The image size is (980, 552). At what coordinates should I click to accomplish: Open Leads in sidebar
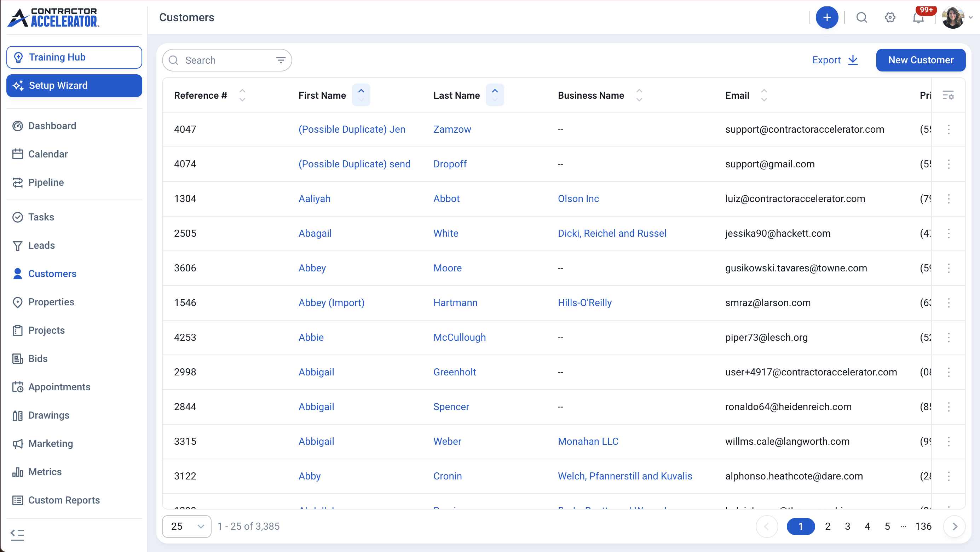pyautogui.click(x=41, y=245)
